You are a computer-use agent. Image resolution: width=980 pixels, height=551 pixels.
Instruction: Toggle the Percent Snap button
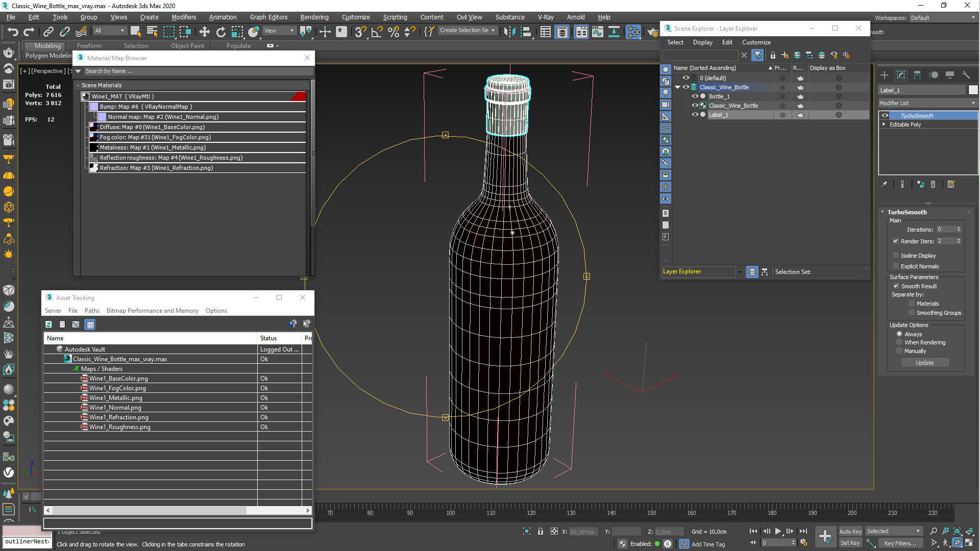point(394,32)
